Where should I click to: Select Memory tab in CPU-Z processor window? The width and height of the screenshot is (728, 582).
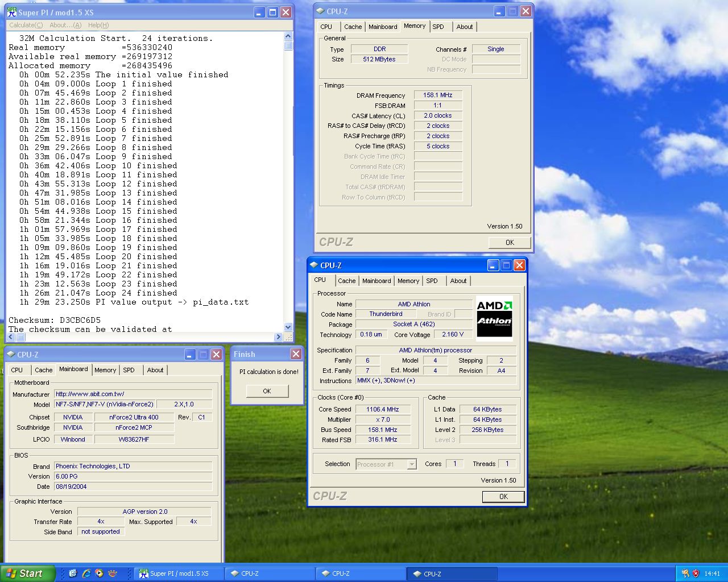(x=408, y=281)
